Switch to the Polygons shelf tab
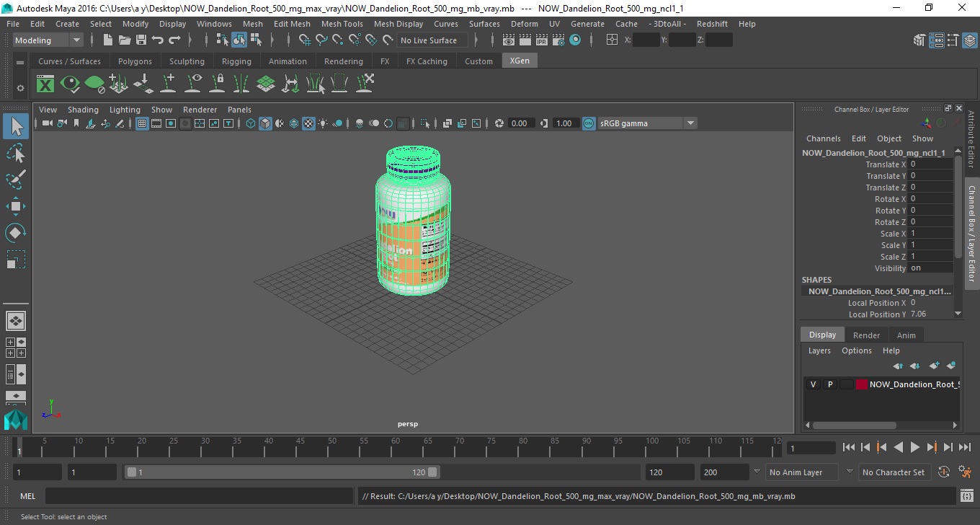The height and width of the screenshot is (525, 980). tap(135, 61)
